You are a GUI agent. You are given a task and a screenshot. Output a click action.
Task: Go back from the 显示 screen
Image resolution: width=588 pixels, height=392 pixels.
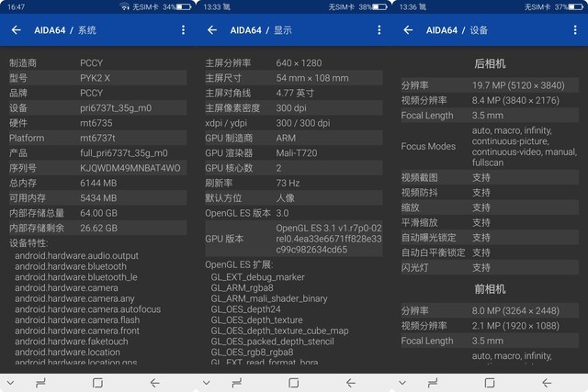[x=212, y=30]
